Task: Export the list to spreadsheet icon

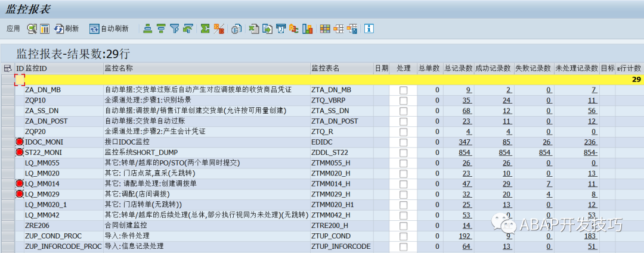Action: pos(254,29)
